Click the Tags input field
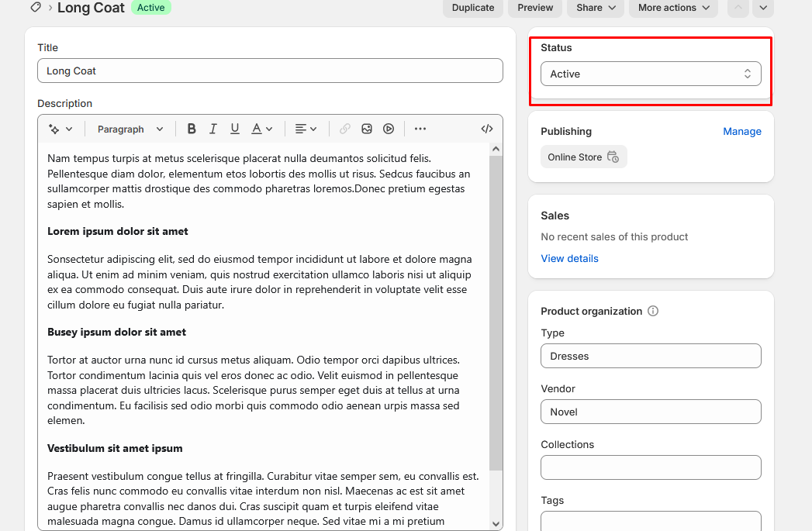Image resolution: width=812 pixels, height=531 pixels. click(651, 521)
